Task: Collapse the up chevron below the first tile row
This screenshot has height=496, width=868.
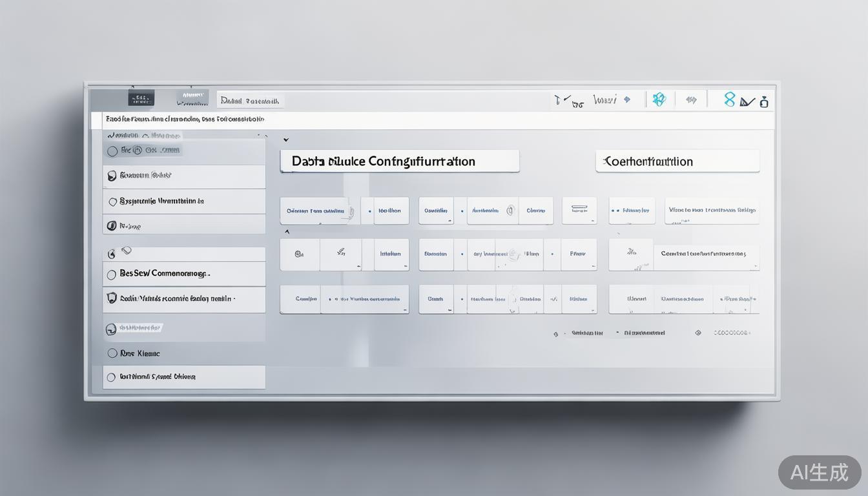Action: click(x=287, y=231)
